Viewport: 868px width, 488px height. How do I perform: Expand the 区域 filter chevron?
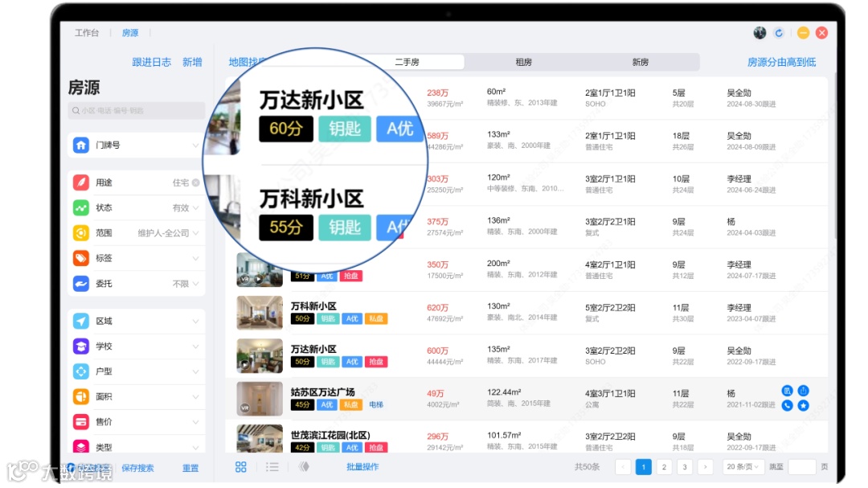pyautogui.click(x=195, y=322)
